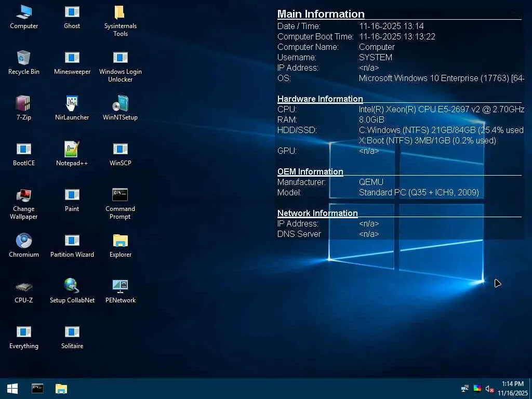Click the manufacturer value 'QEMU'
Image resolution: width=532 pixels, height=399 pixels.
pos(371,182)
